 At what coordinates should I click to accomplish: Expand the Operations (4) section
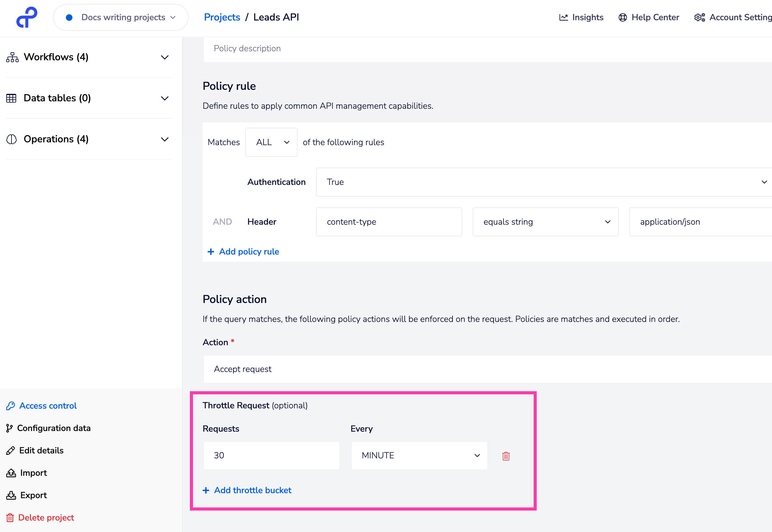[164, 139]
